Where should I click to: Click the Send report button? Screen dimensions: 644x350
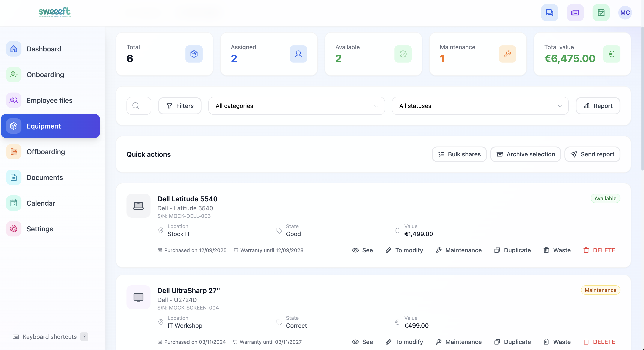tap(592, 154)
